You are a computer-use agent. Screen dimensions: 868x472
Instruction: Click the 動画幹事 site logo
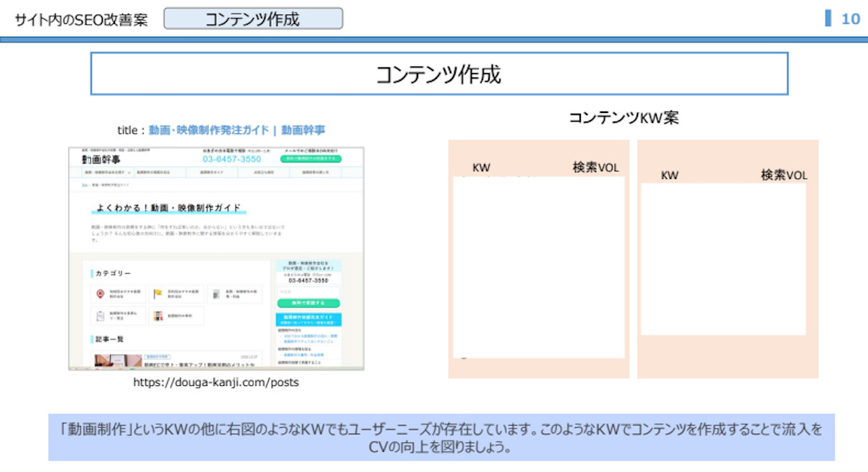click(100, 160)
